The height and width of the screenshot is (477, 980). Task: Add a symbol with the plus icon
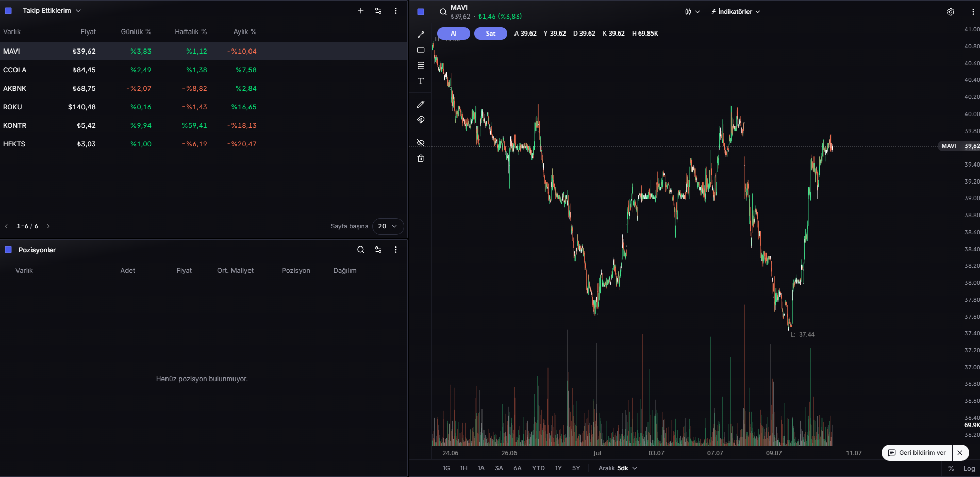361,11
